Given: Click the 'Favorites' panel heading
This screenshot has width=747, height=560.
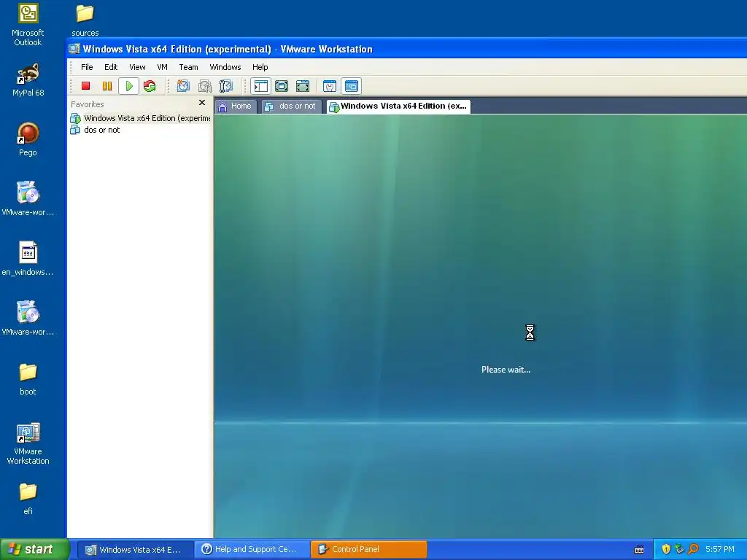Looking at the screenshot, I should pos(88,104).
